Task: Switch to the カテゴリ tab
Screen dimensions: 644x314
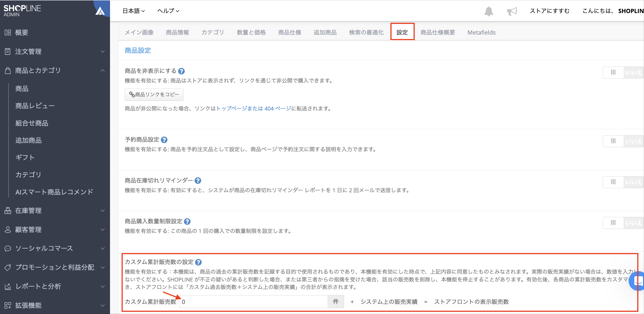Action: point(213,32)
